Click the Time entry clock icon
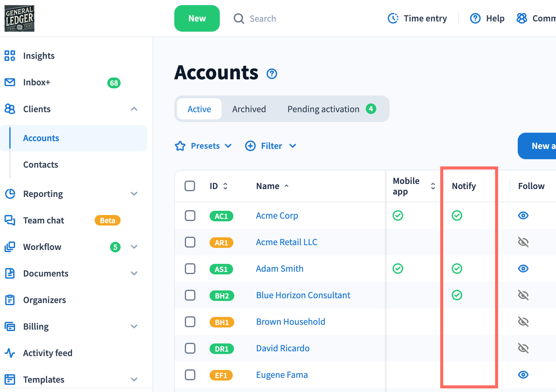The width and height of the screenshot is (556, 392). [393, 18]
